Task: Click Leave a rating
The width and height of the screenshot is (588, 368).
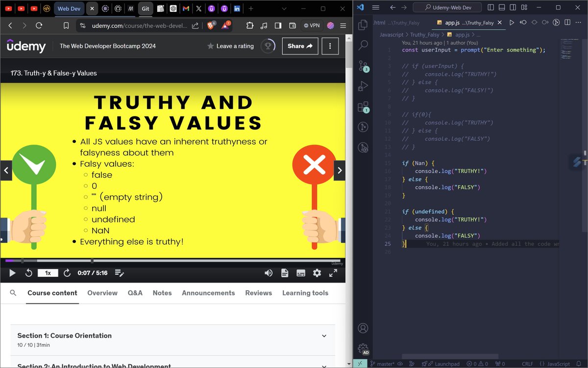Action: click(x=230, y=46)
